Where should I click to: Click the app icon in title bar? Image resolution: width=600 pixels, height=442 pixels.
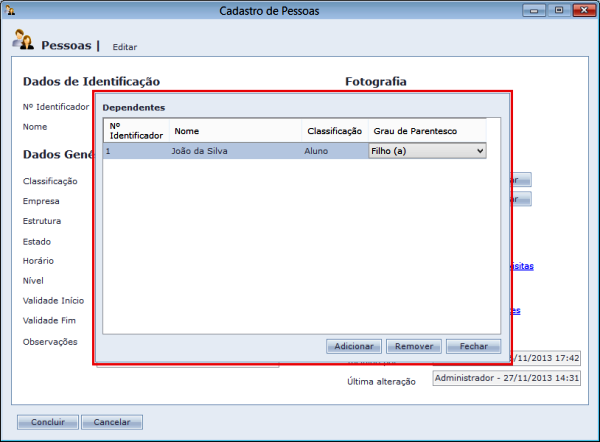pos(9,10)
